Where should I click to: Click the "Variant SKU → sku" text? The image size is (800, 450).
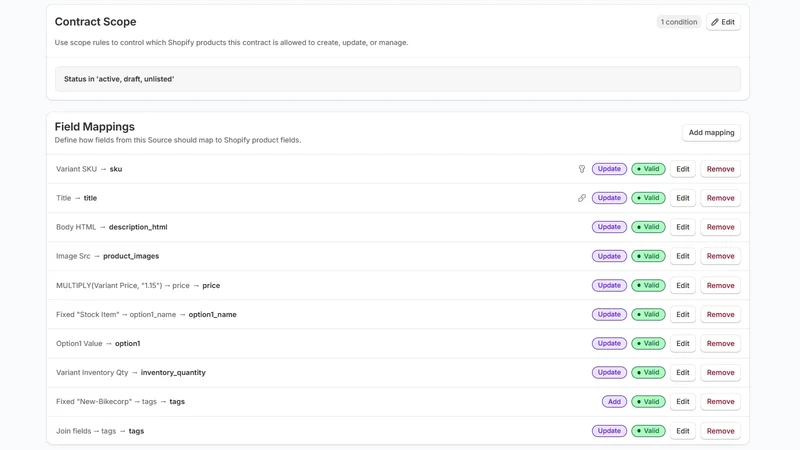89,169
